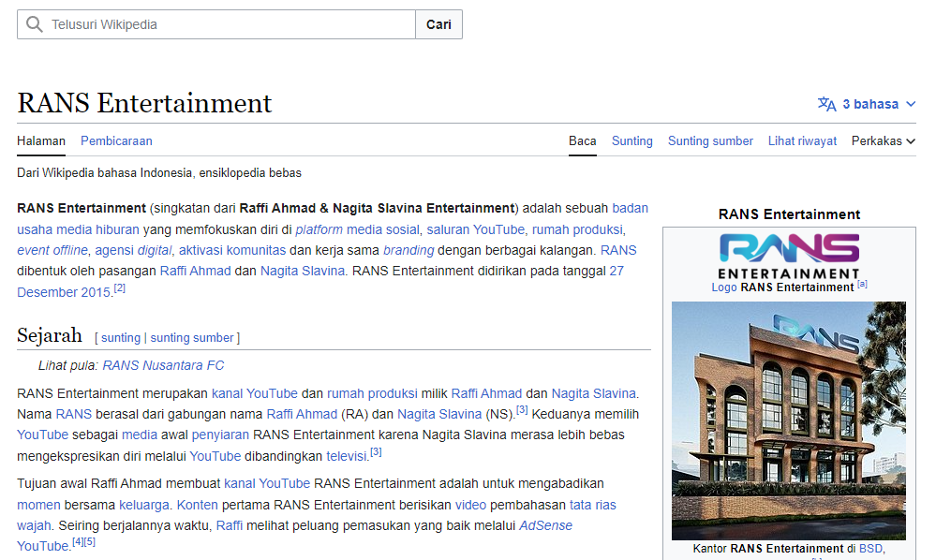Image resolution: width=936 pixels, height=560 pixels.
Task: Follow the agensi digital link
Action: pyautogui.click(x=133, y=250)
